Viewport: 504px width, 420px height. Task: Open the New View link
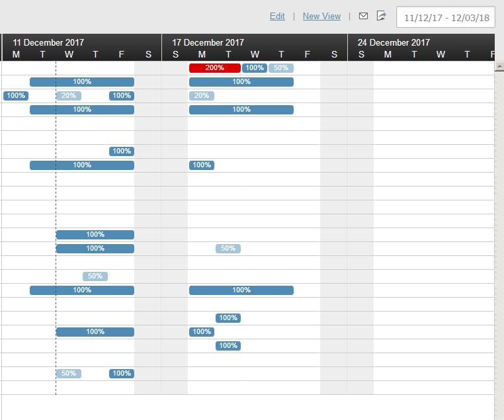321,16
